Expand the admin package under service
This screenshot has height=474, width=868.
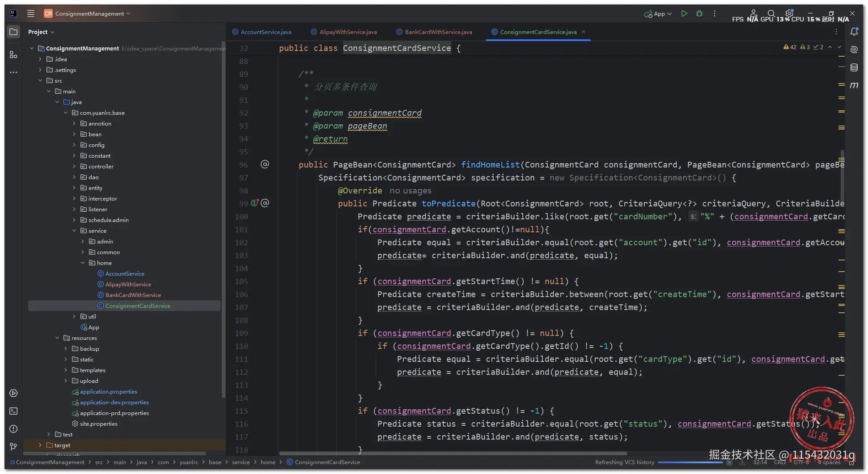pyautogui.click(x=83, y=242)
